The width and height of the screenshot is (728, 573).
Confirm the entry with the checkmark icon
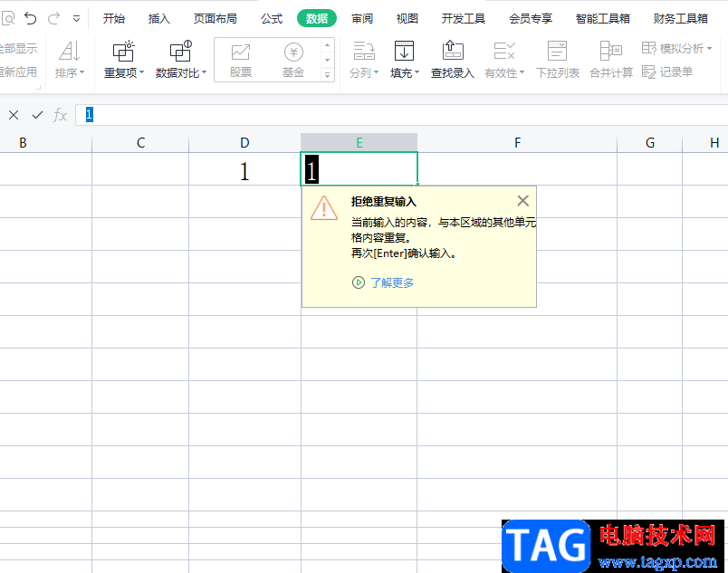pos(38,115)
